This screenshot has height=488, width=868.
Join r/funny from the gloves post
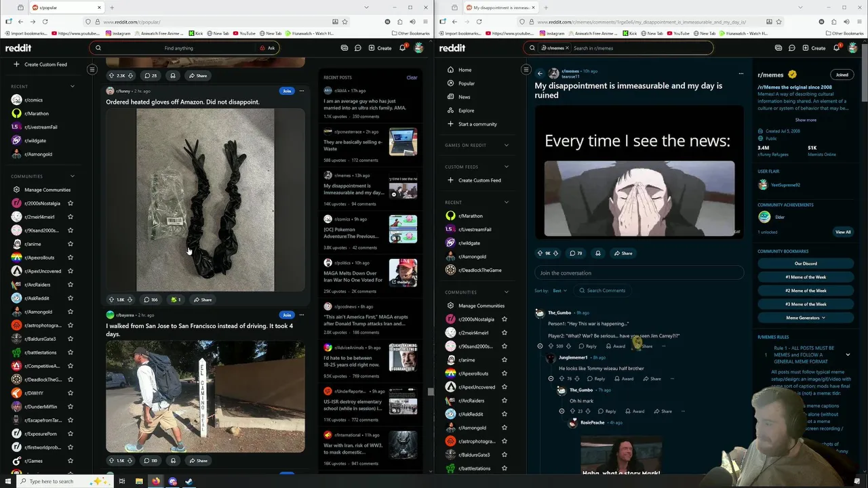(x=287, y=91)
